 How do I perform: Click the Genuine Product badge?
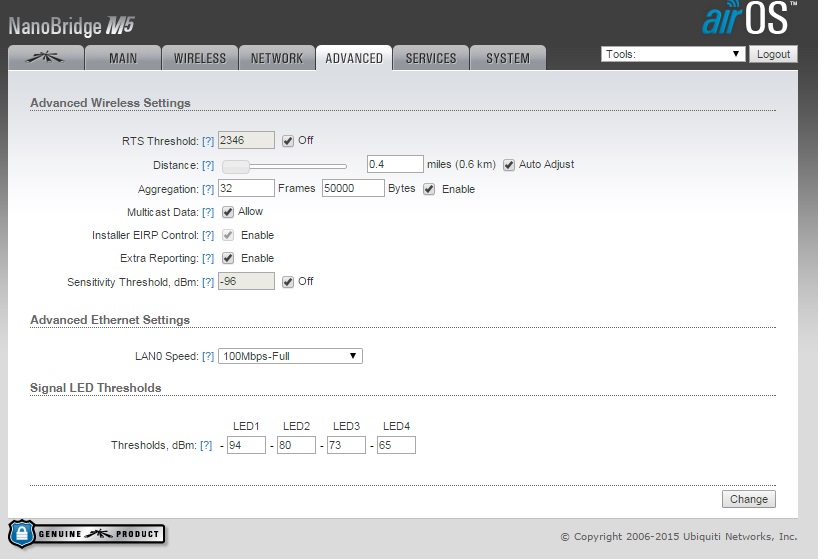87,534
